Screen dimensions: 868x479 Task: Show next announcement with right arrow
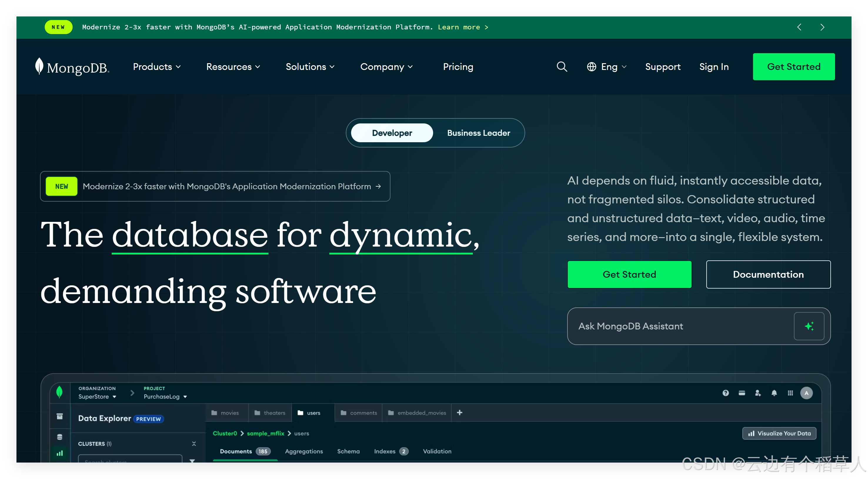822,27
